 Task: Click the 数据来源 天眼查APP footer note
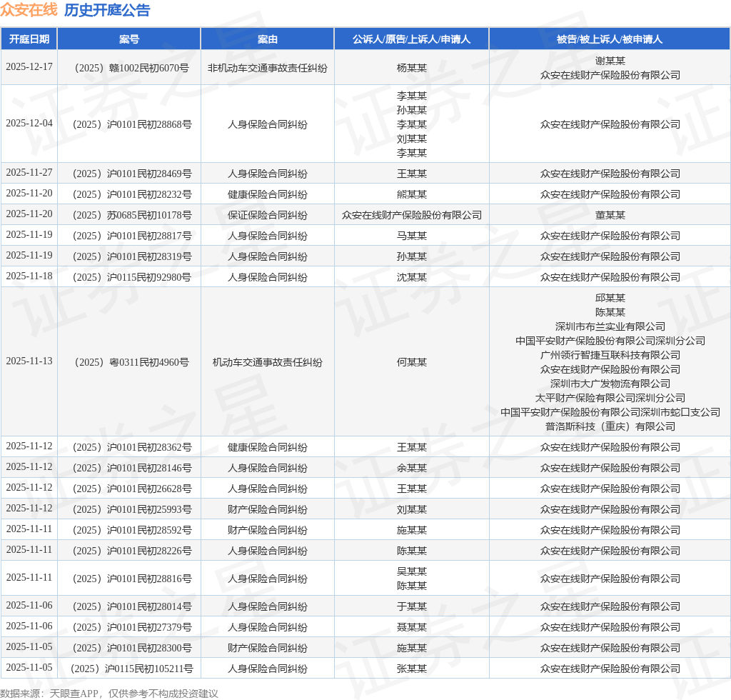click(x=109, y=693)
